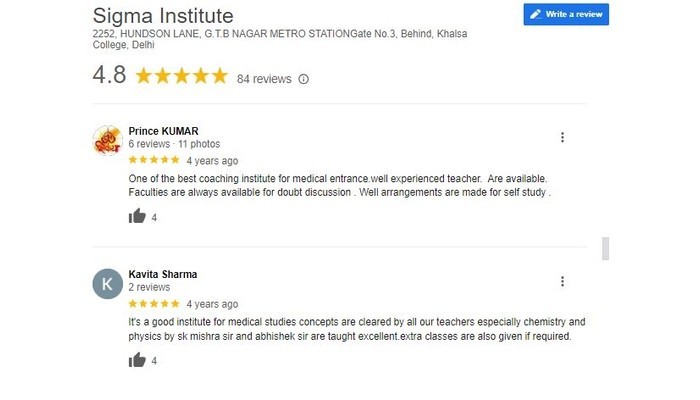Screen dimensions: 700x400
Task: Click the 4.8 rating score
Action: (x=109, y=75)
